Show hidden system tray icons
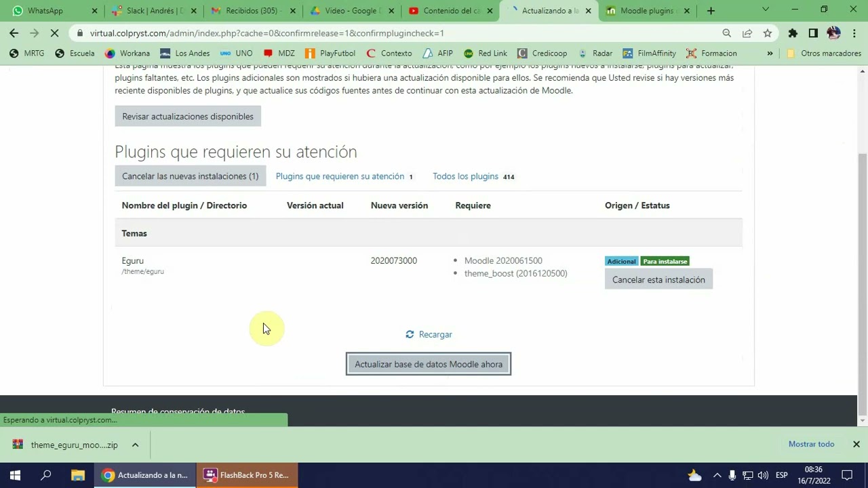868x488 pixels. point(717,475)
